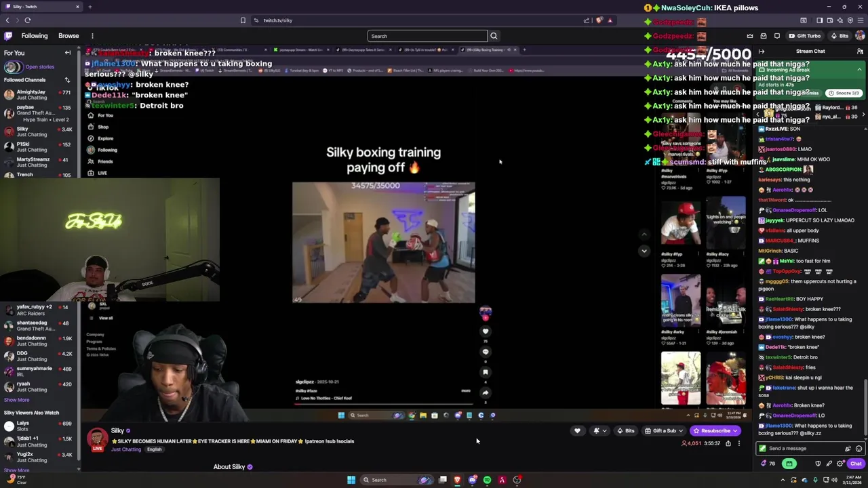Open the Just Chatting category link
Viewport: 868px width, 488px height.
tap(126, 449)
